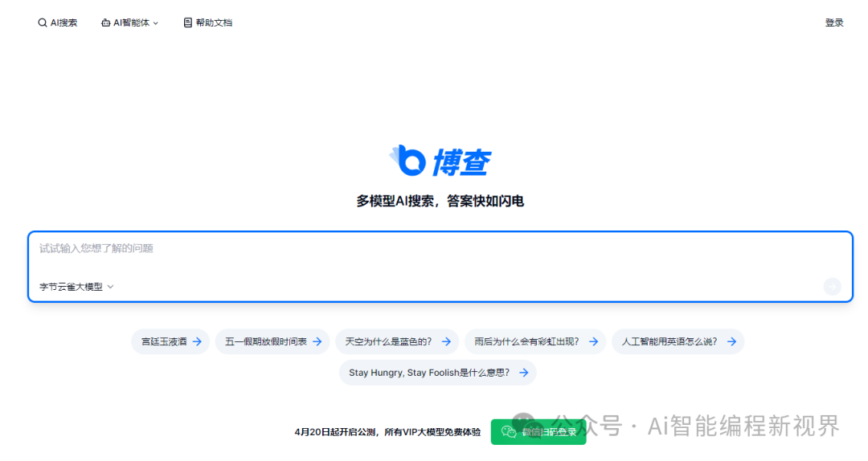This screenshot has width=868, height=461.
Task: Select the Stay Hungry, Stay Foolish suggestion
Action: click(438, 373)
